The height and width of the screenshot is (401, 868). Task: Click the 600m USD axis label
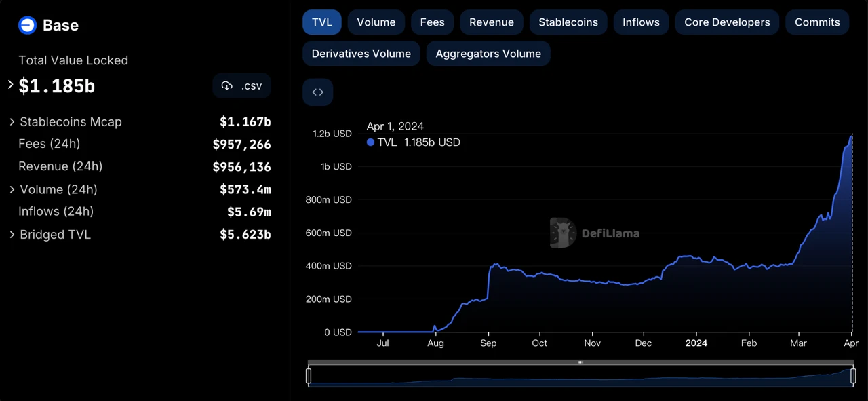328,233
